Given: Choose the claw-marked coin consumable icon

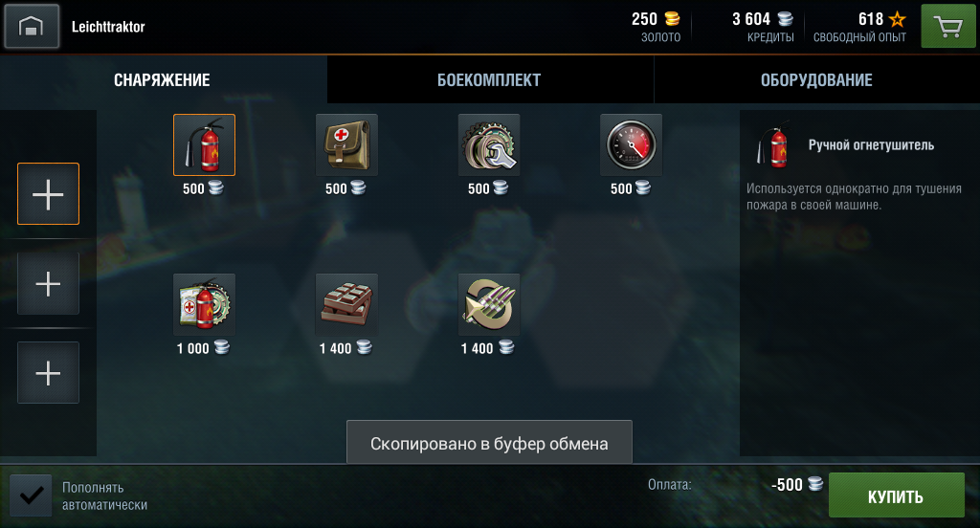Looking at the screenshot, I should [x=489, y=304].
